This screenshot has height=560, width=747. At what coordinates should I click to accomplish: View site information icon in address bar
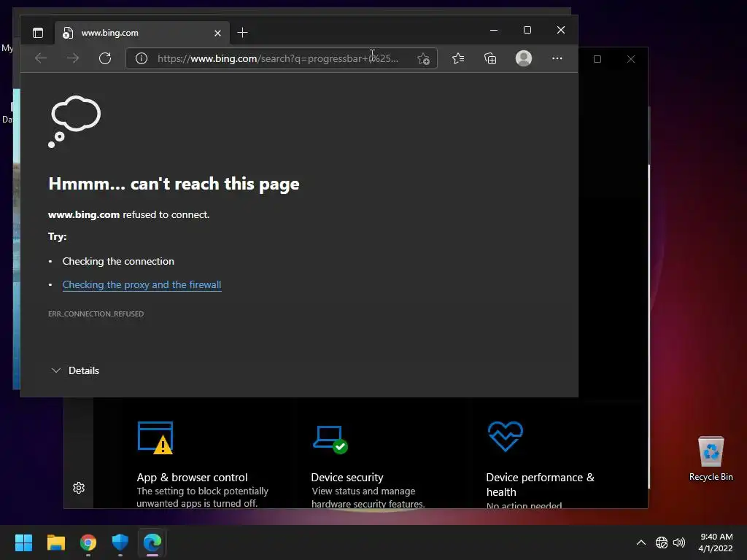(x=141, y=58)
